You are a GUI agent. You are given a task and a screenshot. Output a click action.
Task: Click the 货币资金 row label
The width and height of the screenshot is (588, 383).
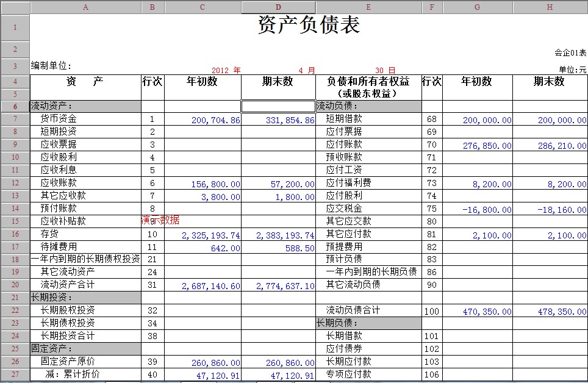pyautogui.click(x=59, y=119)
